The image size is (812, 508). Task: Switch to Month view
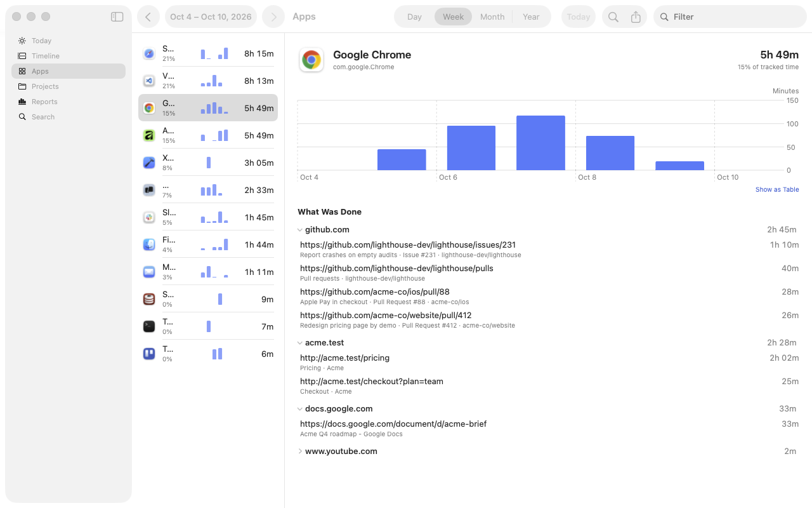(492, 17)
